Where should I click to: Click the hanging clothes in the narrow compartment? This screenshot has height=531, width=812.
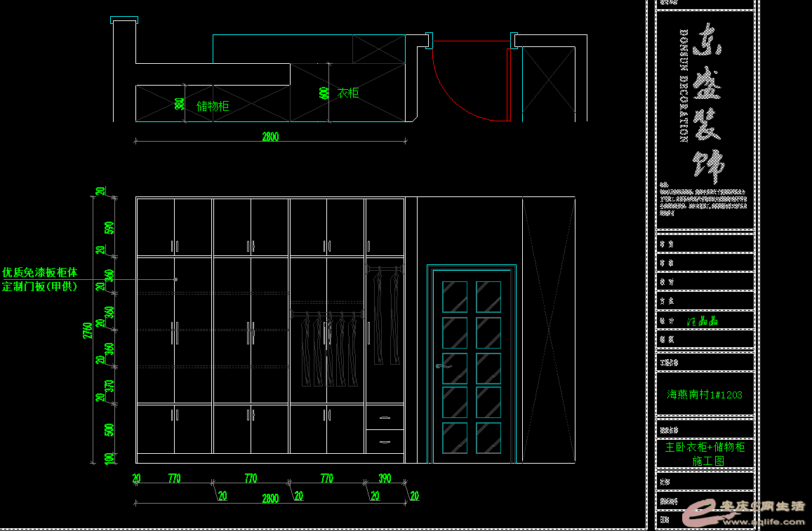(x=385, y=316)
